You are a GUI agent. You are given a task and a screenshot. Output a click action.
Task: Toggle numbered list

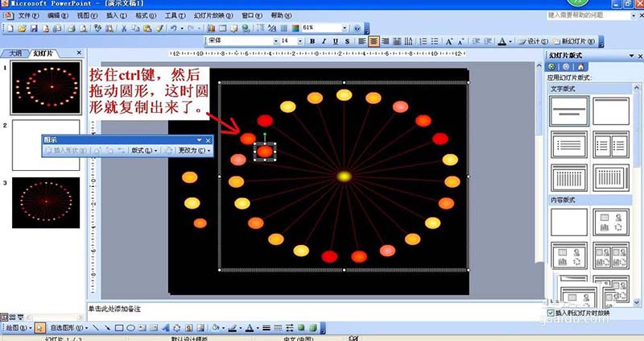point(423,41)
